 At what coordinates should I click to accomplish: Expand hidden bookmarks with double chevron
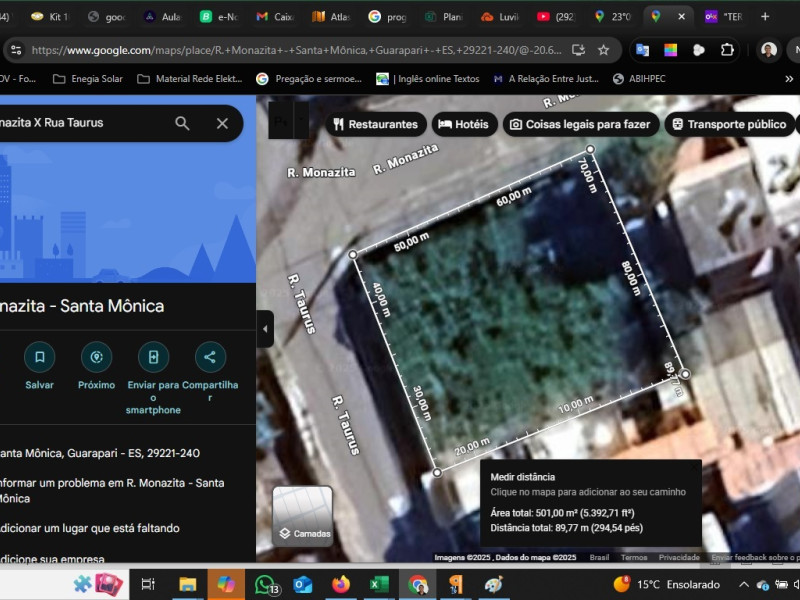click(789, 79)
